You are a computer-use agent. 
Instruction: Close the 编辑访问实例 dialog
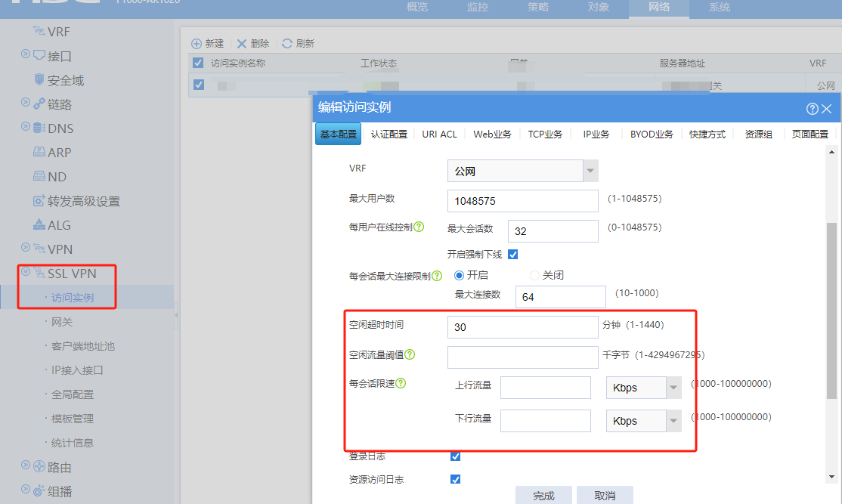(x=827, y=109)
